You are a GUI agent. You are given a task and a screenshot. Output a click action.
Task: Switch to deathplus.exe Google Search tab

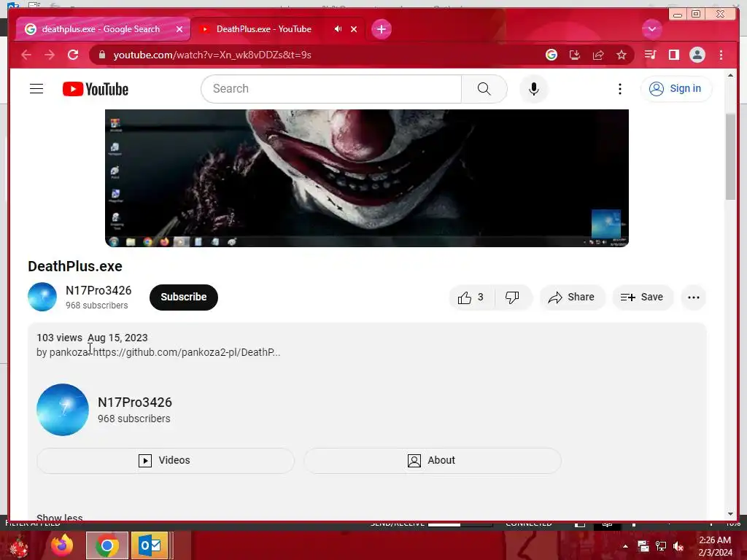101,29
